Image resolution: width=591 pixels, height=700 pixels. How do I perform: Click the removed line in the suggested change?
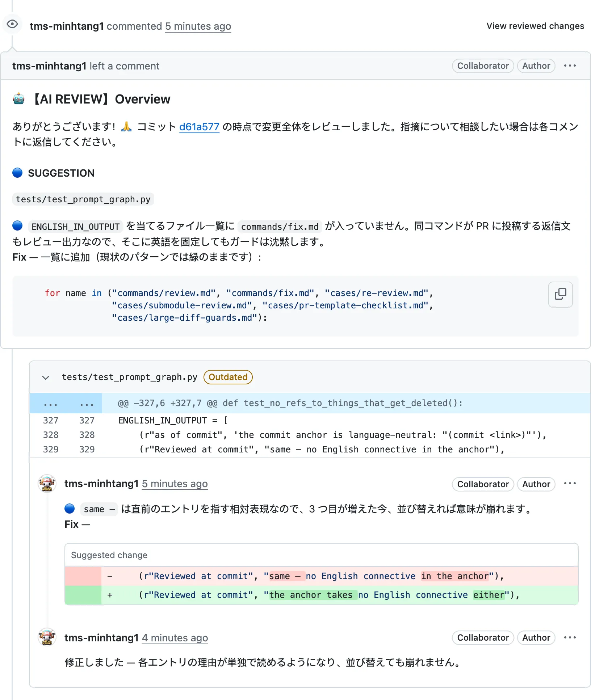point(322,576)
